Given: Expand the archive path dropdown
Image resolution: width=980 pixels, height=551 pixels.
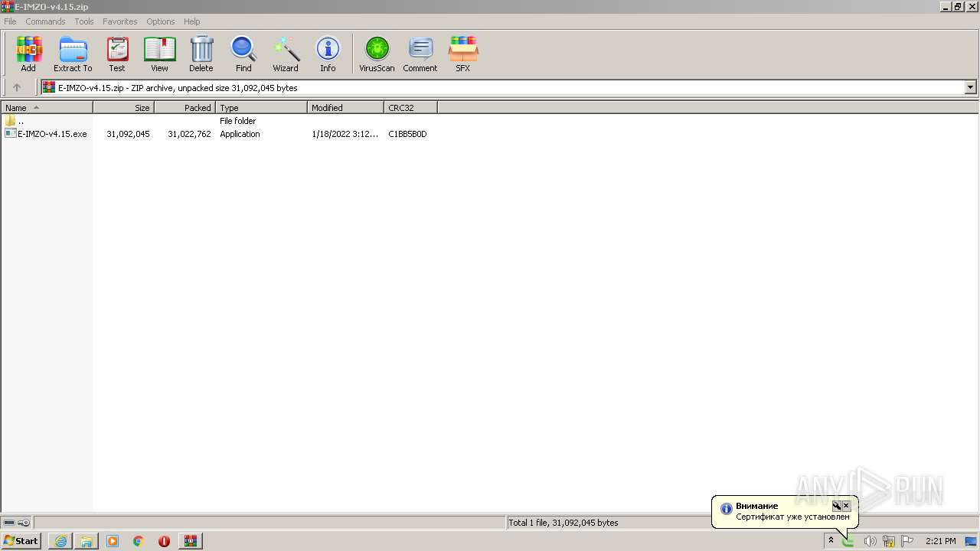Looking at the screenshot, I should pos(971,87).
